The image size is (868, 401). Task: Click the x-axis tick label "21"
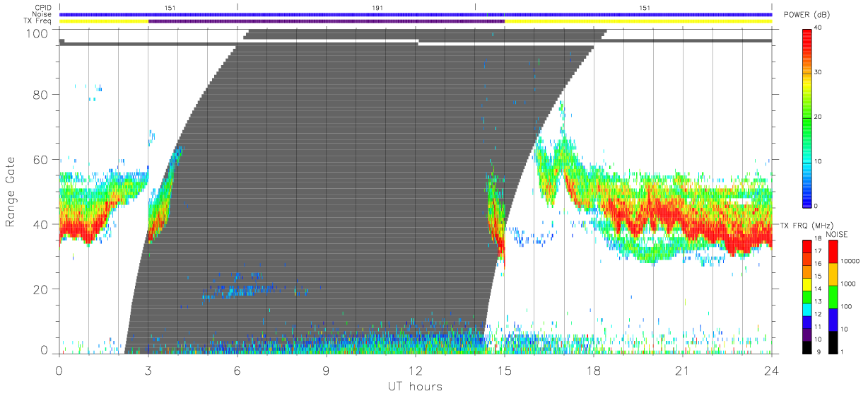pyautogui.click(x=683, y=371)
